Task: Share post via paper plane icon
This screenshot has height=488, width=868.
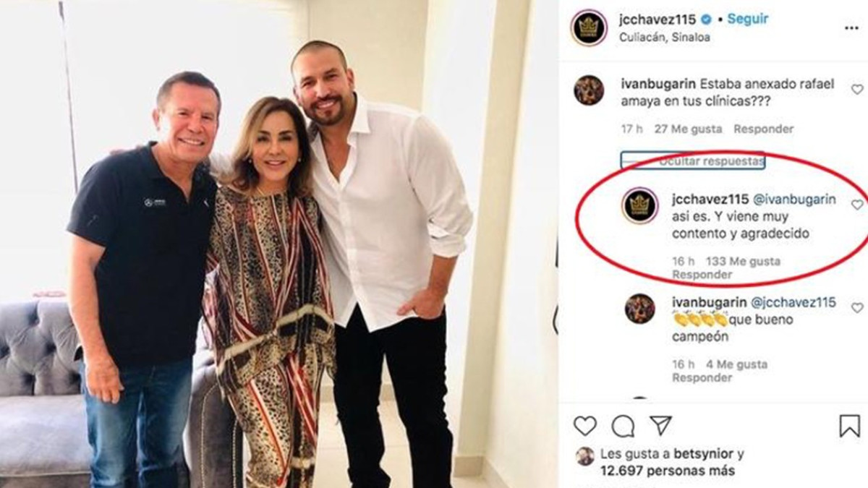Action: [x=660, y=425]
